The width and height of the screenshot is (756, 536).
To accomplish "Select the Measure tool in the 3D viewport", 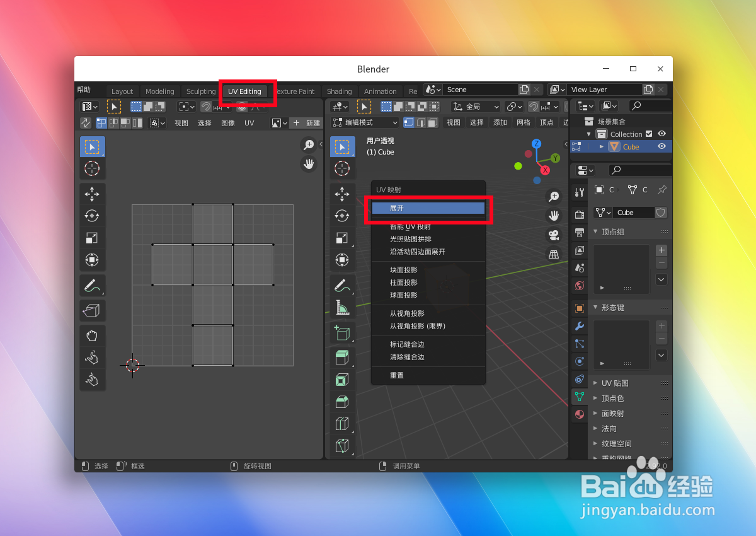I will (x=342, y=308).
